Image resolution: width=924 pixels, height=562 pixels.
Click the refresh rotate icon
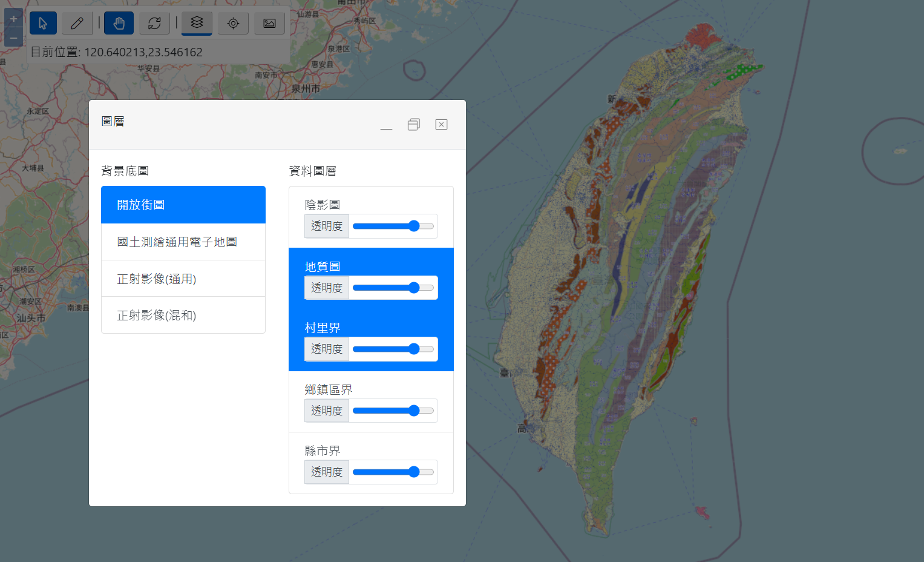154,23
